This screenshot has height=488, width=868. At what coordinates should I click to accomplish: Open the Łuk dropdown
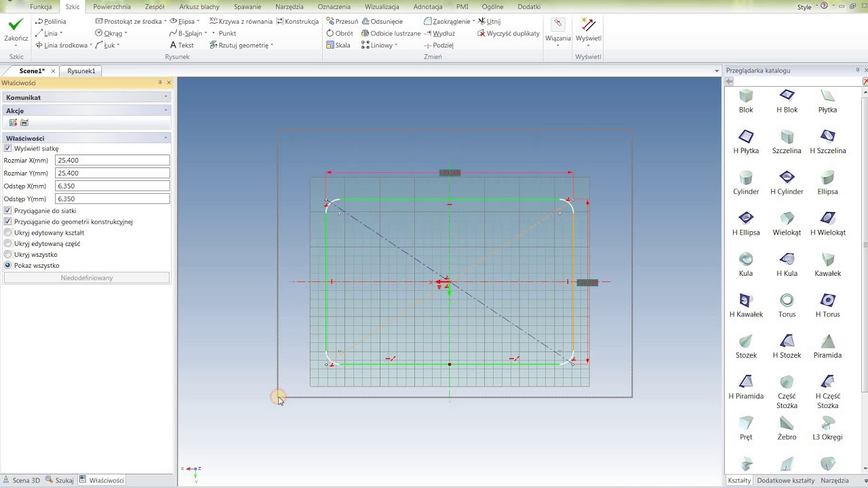pos(118,45)
